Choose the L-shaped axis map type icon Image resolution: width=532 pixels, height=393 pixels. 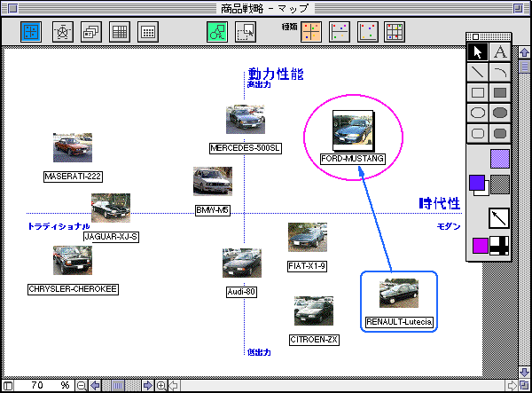tap(368, 32)
